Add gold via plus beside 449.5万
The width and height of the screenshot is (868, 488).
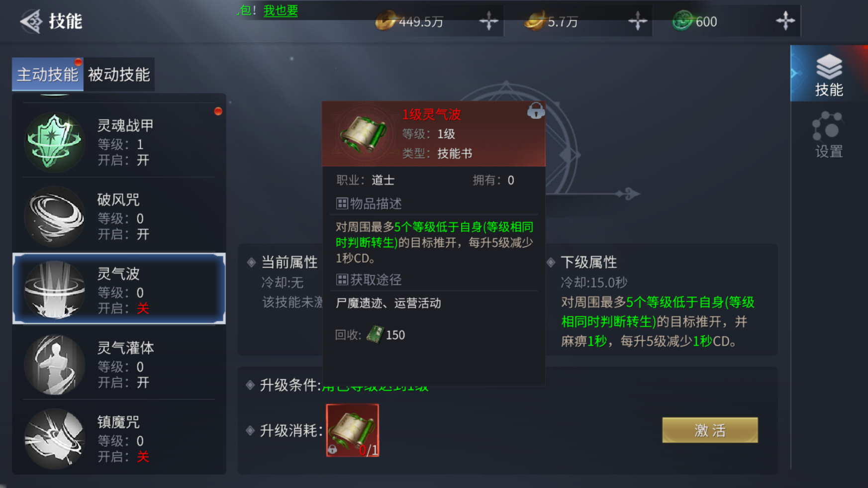point(488,21)
